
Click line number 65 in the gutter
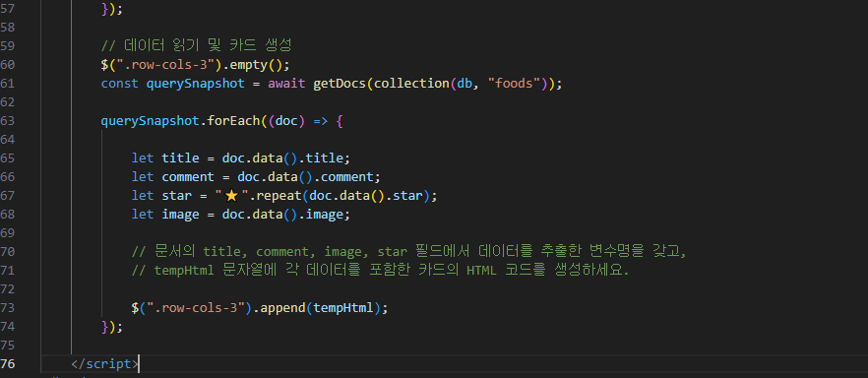(7, 158)
